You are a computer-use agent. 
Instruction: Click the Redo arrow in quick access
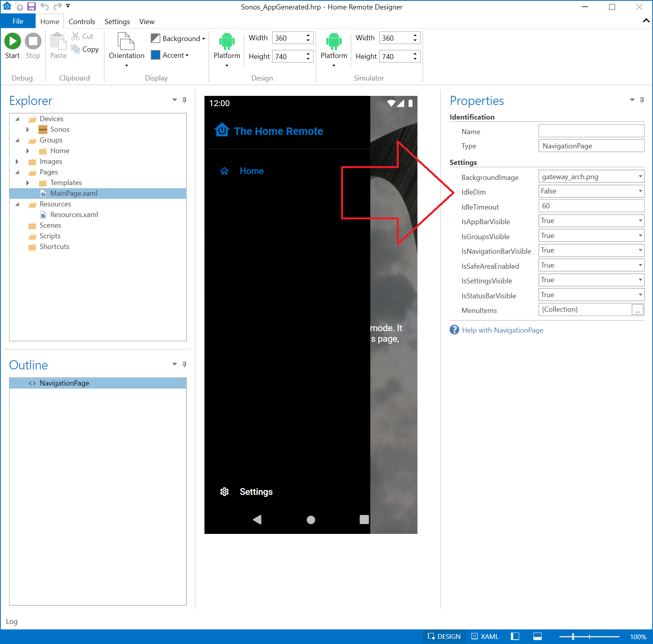pos(58,6)
